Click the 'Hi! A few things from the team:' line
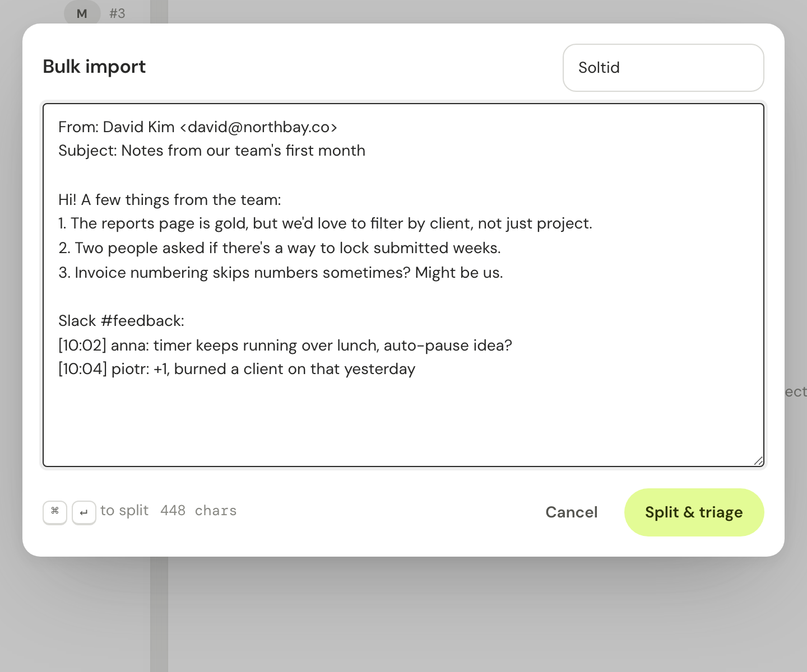This screenshot has width=807, height=672. (170, 200)
